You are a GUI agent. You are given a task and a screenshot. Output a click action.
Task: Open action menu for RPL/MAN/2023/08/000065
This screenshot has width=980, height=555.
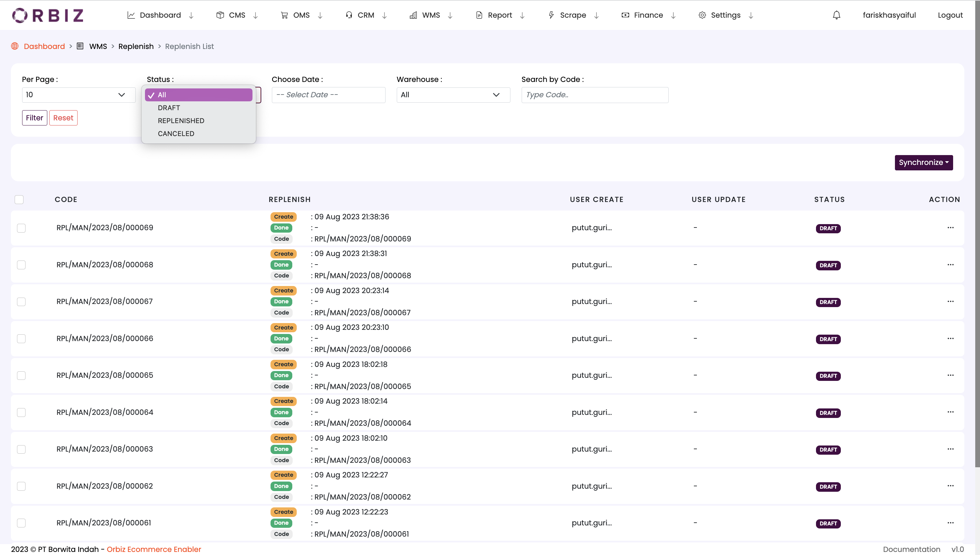(x=951, y=375)
